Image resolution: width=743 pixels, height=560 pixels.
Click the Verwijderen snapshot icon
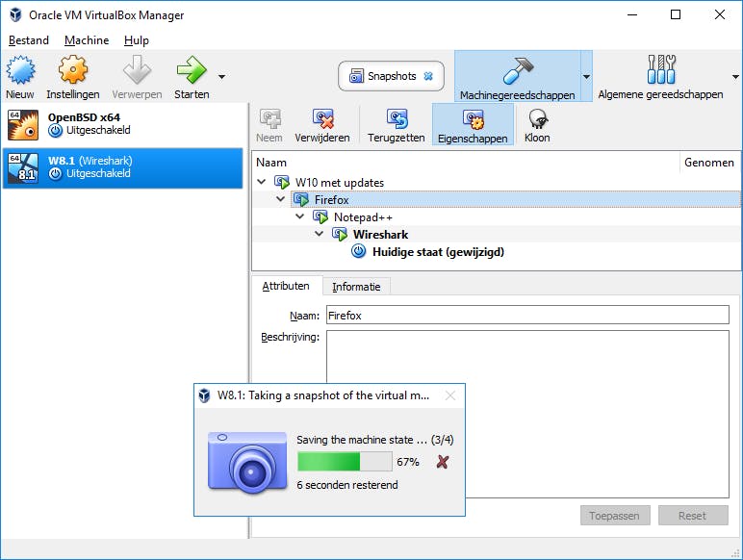click(x=322, y=119)
